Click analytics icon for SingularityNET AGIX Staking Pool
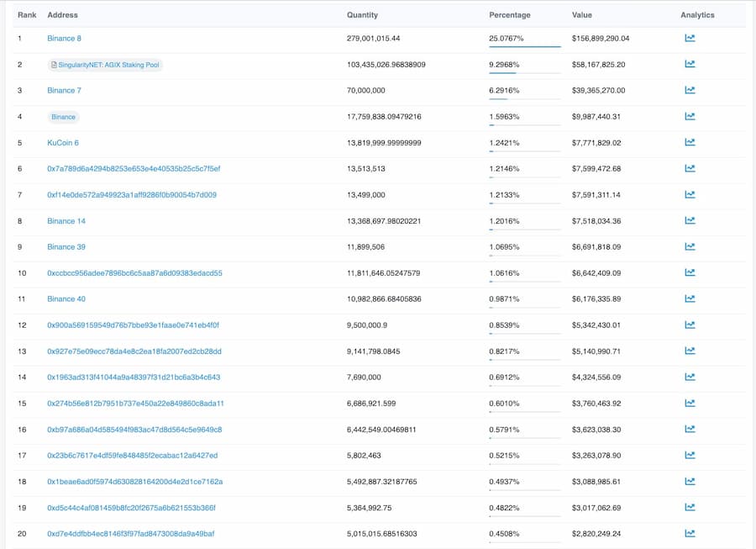756x549 pixels. click(690, 64)
